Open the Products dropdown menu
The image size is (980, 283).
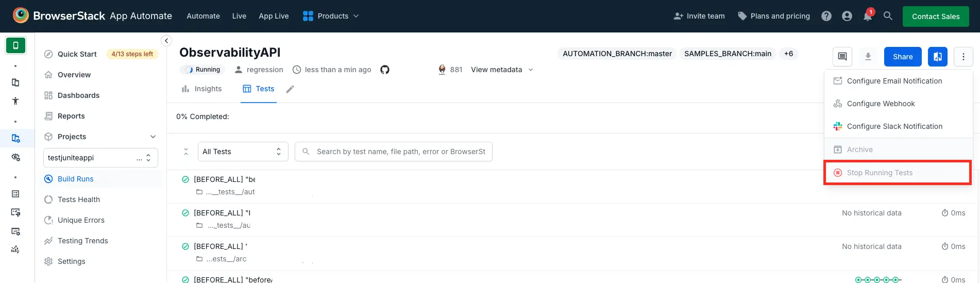(331, 16)
